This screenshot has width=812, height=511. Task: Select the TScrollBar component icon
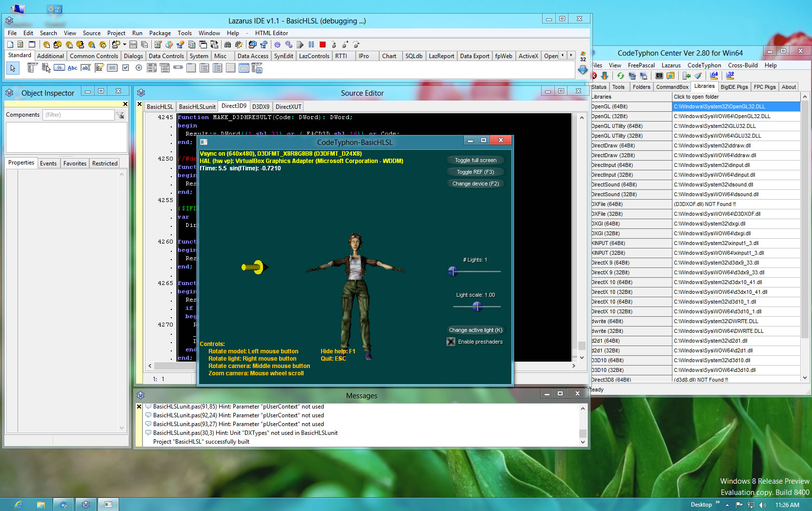coord(178,68)
